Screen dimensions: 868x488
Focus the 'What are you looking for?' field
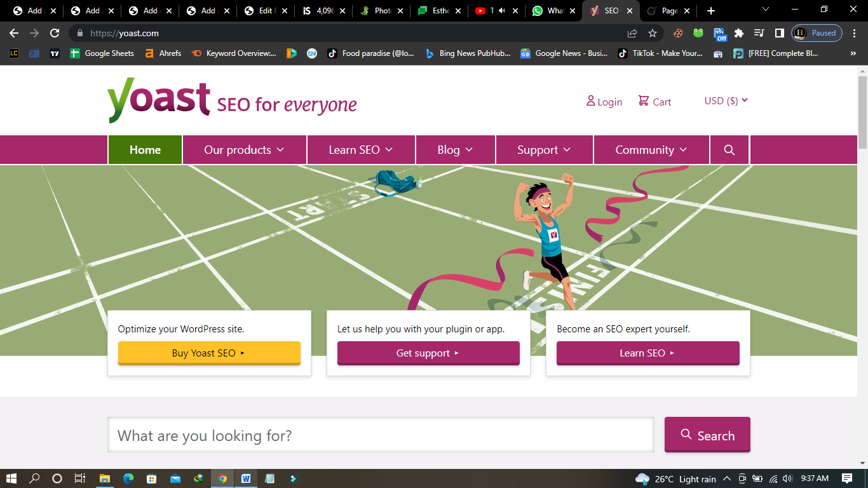381,435
